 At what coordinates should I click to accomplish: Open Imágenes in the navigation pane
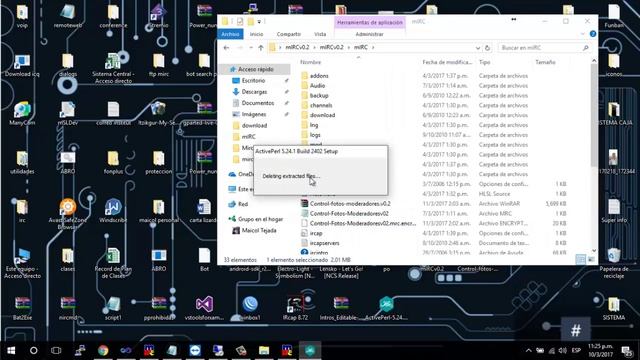[x=253, y=114]
